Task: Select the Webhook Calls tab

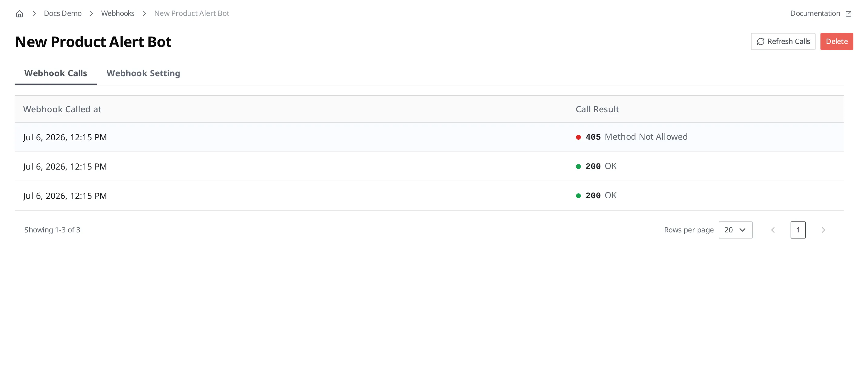Action: pos(55,73)
